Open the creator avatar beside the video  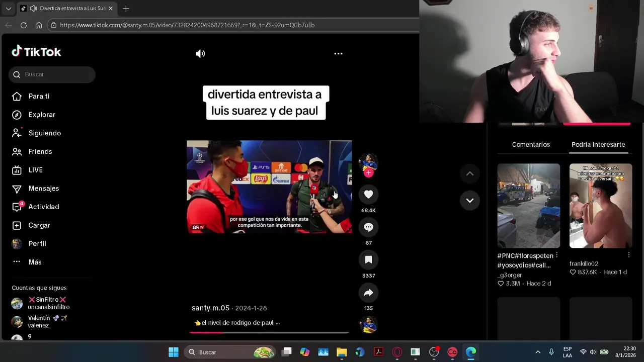368,162
